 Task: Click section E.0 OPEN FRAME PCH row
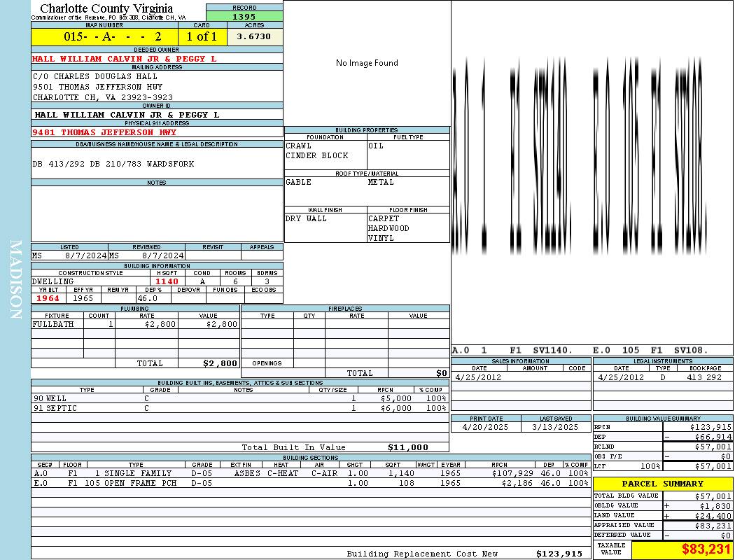[x=311, y=483]
